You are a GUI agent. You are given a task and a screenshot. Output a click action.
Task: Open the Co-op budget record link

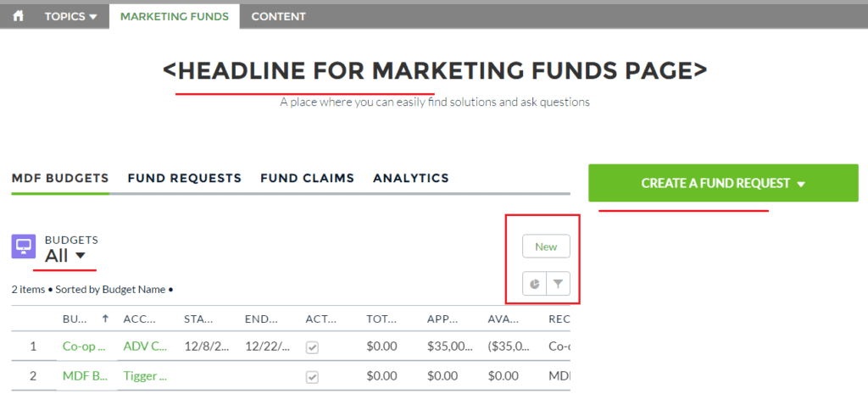tap(84, 346)
